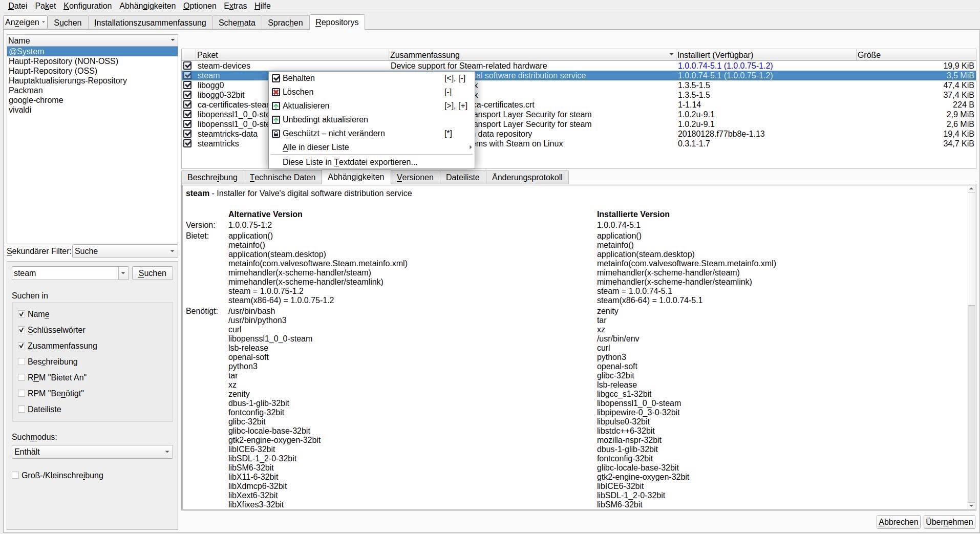Switch to the Installationszusammenfassung tab

tap(150, 23)
